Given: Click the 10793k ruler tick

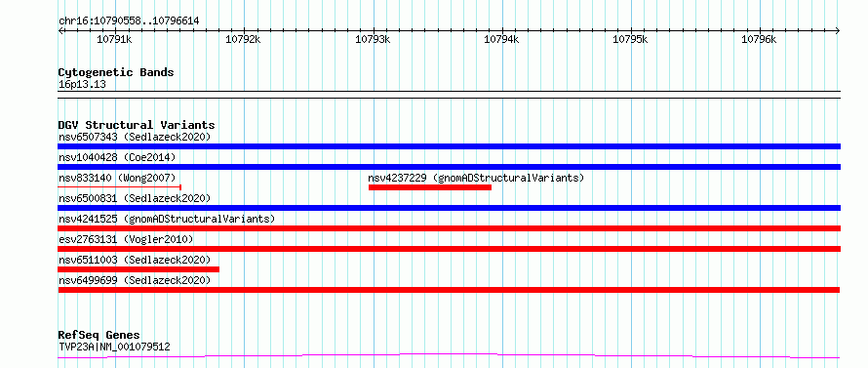Looking at the screenshot, I should click(x=374, y=39).
